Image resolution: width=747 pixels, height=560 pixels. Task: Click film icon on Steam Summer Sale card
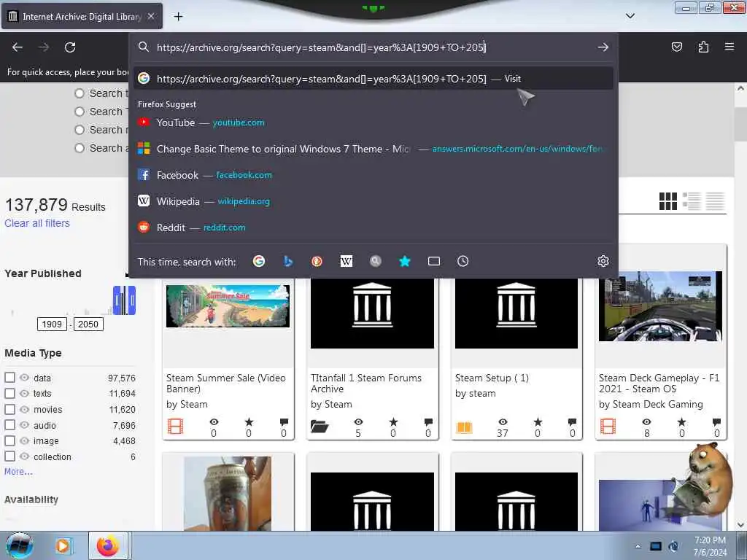175,426
